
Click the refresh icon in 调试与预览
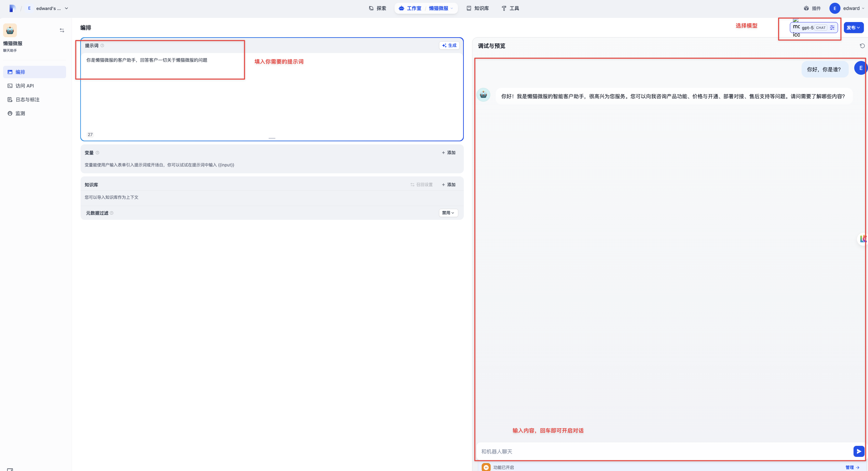[x=862, y=46]
